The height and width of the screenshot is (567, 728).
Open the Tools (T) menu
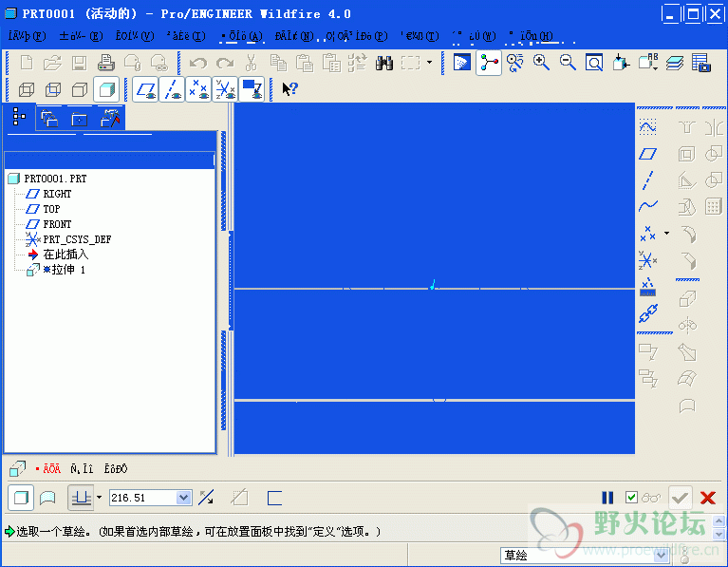[420, 36]
